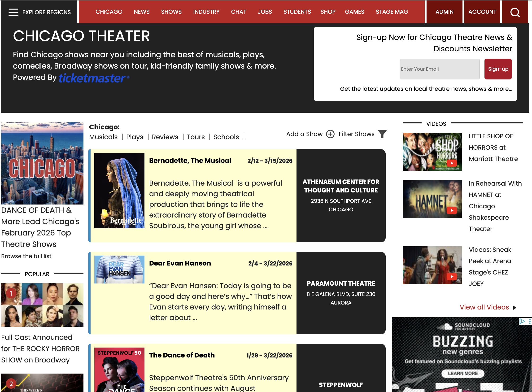Open the Bernadette, The Musical poster thumbnail

[x=119, y=190]
